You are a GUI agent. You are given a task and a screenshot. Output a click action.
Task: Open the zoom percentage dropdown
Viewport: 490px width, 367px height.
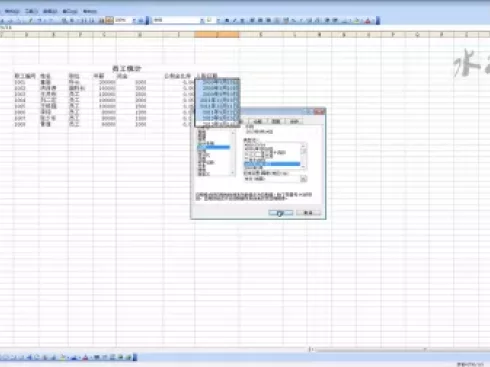pos(134,21)
